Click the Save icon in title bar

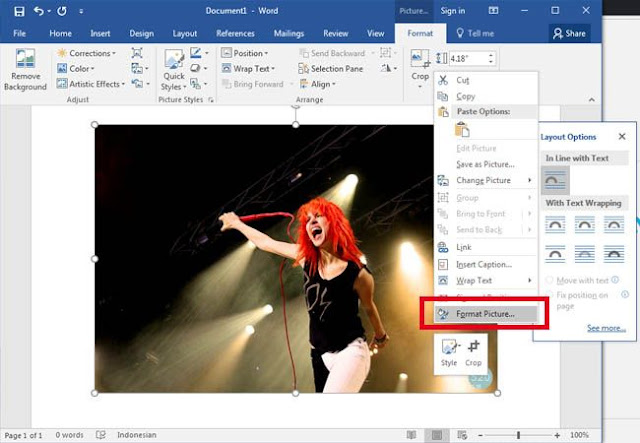(19, 11)
